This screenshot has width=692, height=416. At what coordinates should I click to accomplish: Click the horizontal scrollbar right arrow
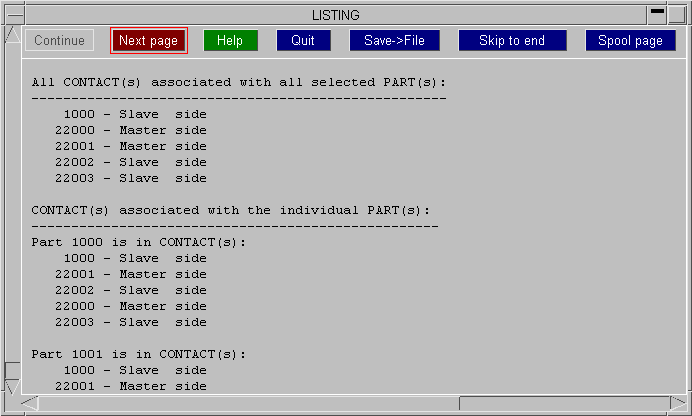(x=678, y=403)
